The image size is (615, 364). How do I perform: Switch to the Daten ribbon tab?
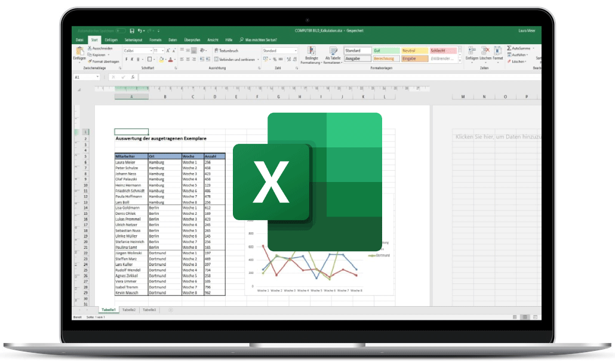tap(173, 40)
